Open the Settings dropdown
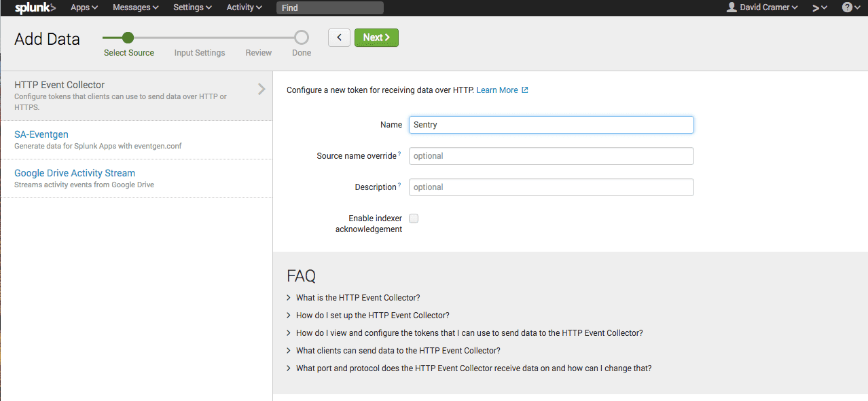This screenshot has width=868, height=401. (192, 7)
